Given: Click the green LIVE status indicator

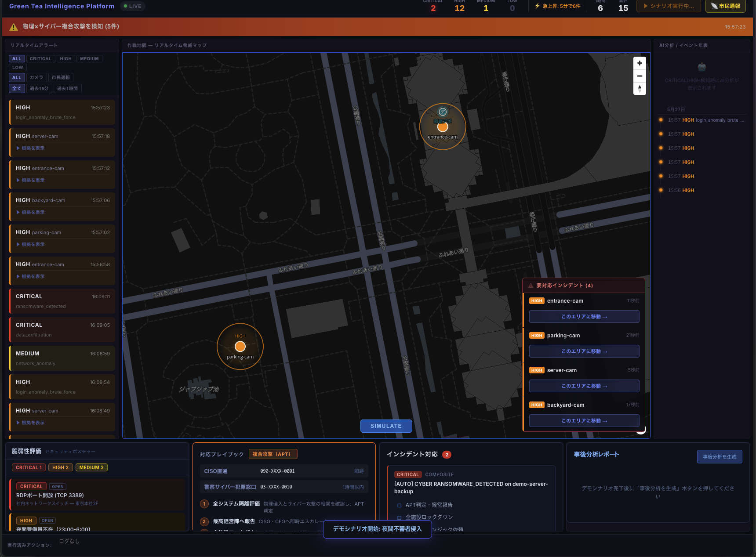Looking at the screenshot, I should pos(133,6).
